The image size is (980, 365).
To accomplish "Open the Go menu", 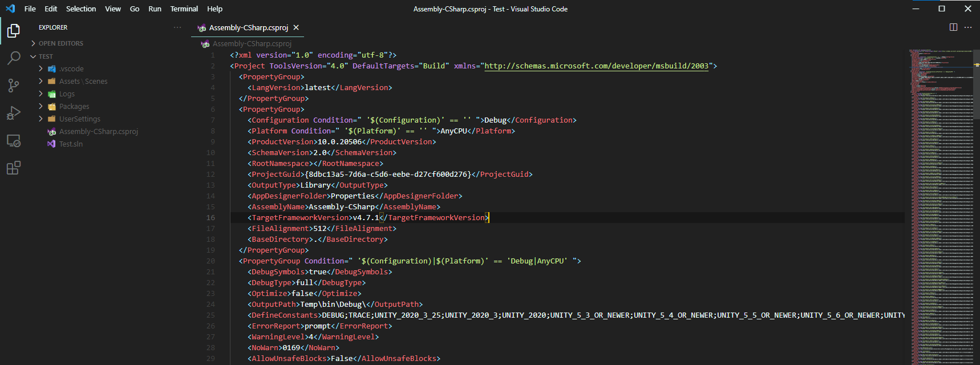I will click(135, 9).
